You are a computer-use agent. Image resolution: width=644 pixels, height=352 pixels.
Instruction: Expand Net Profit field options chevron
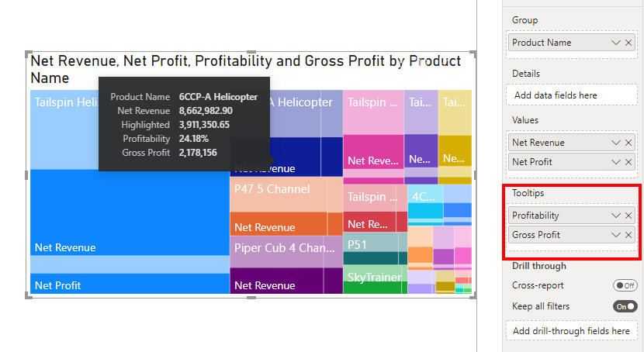tap(616, 162)
